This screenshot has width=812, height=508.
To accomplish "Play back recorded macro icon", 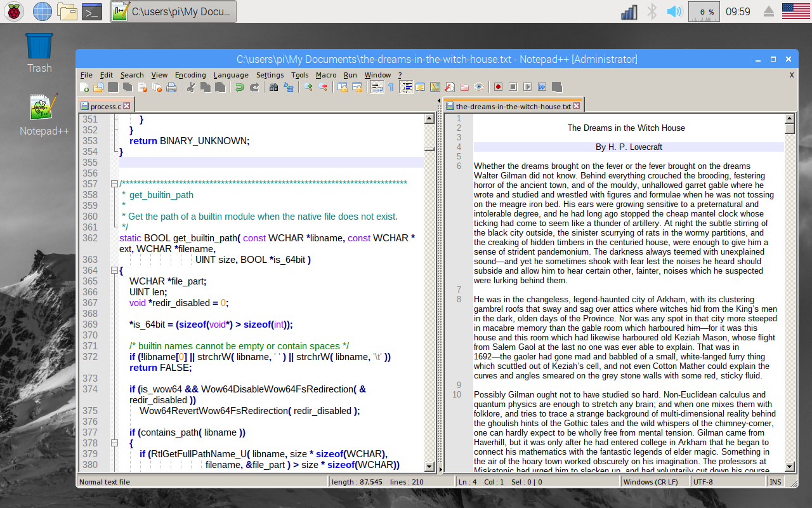I will coord(527,87).
